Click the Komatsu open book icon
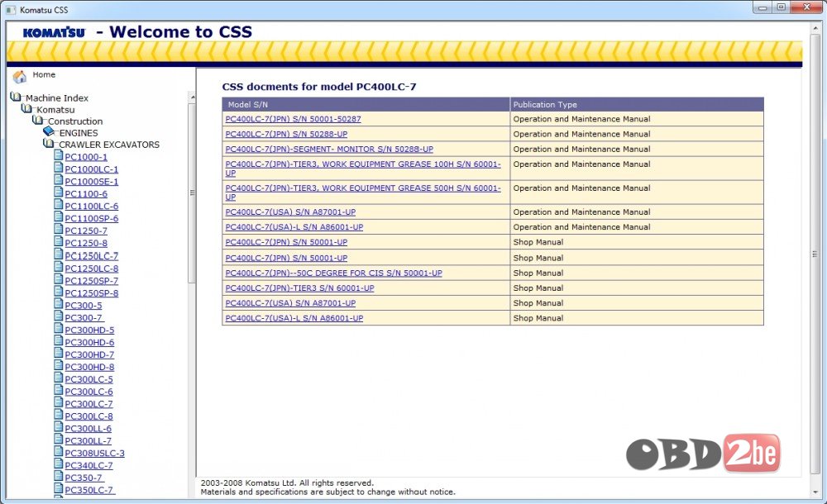 point(27,108)
